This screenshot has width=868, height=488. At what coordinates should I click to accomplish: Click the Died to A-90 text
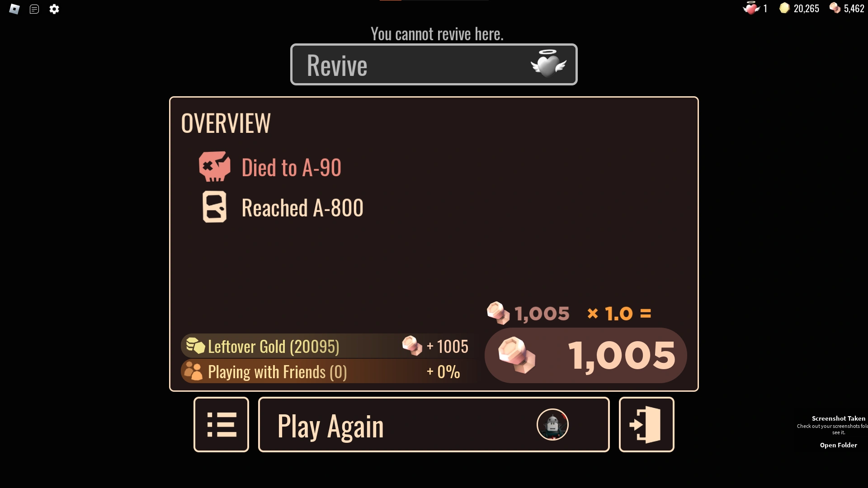[x=292, y=168]
